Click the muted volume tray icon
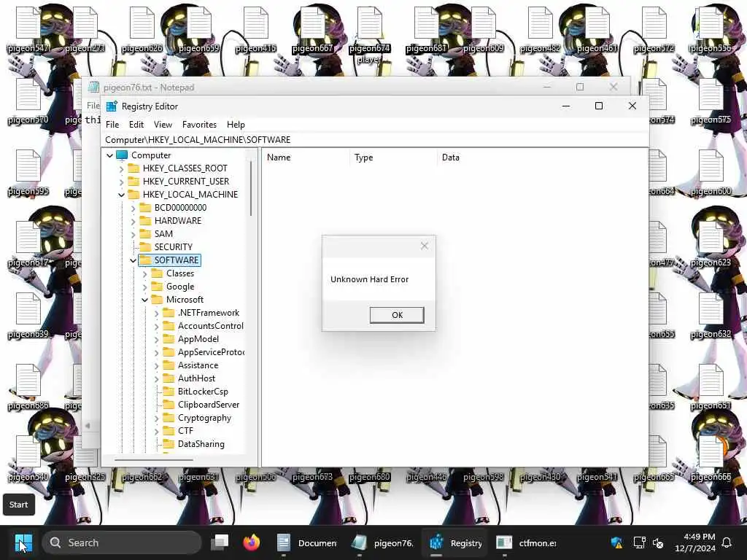747x560 pixels. point(659,542)
